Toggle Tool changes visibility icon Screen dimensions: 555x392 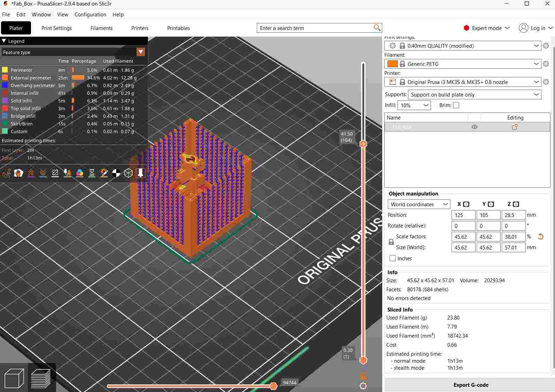click(67, 173)
